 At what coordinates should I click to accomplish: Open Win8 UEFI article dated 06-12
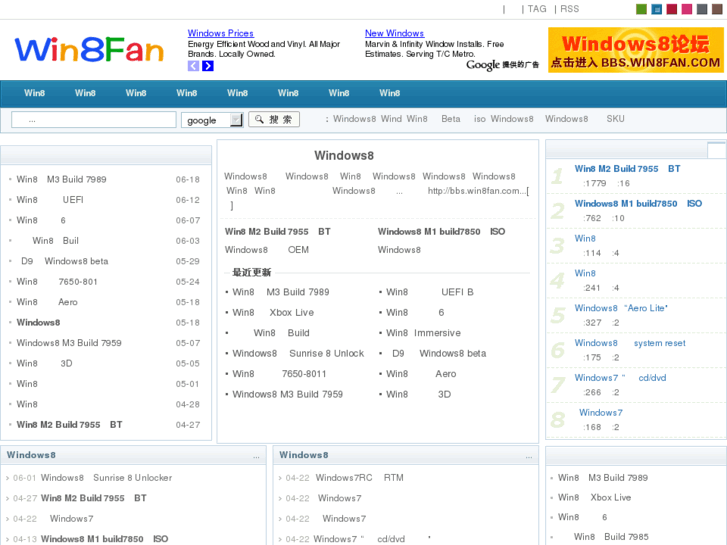[50, 200]
